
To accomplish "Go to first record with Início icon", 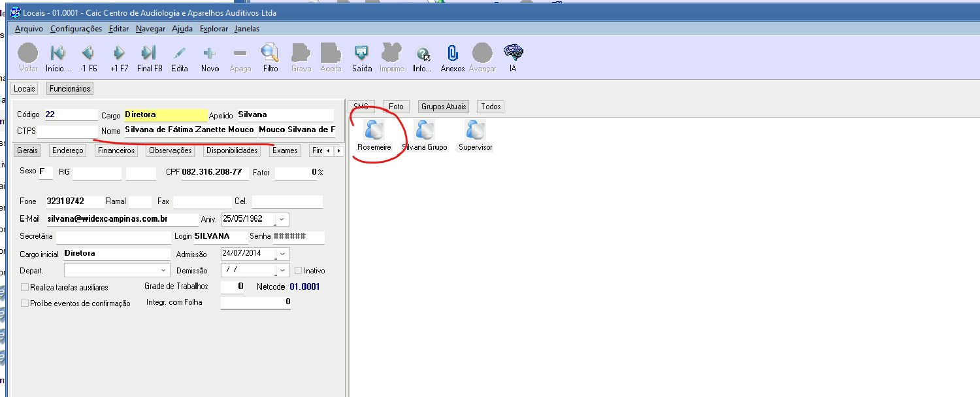I will point(58,53).
